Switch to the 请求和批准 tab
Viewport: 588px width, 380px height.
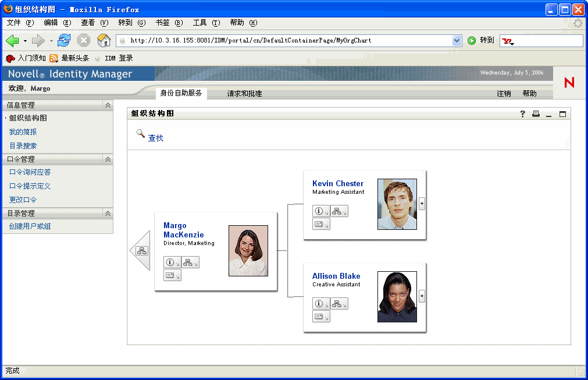point(244,94)
